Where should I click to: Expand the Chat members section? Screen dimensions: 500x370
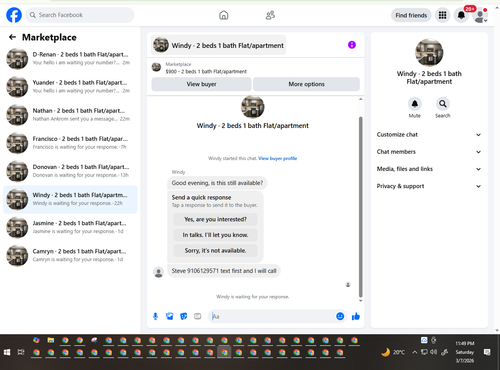click(x=429, y=152)
